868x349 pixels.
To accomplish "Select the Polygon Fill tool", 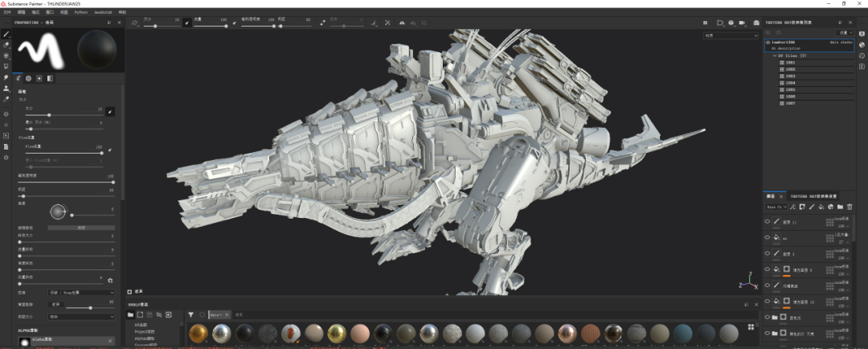I will pos(6,67).
